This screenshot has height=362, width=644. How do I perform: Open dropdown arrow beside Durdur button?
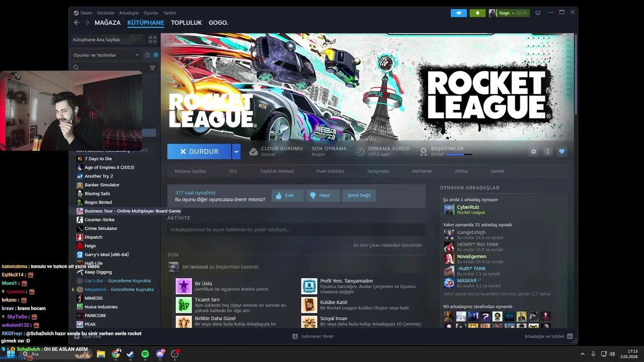click(x=236, y=151)
